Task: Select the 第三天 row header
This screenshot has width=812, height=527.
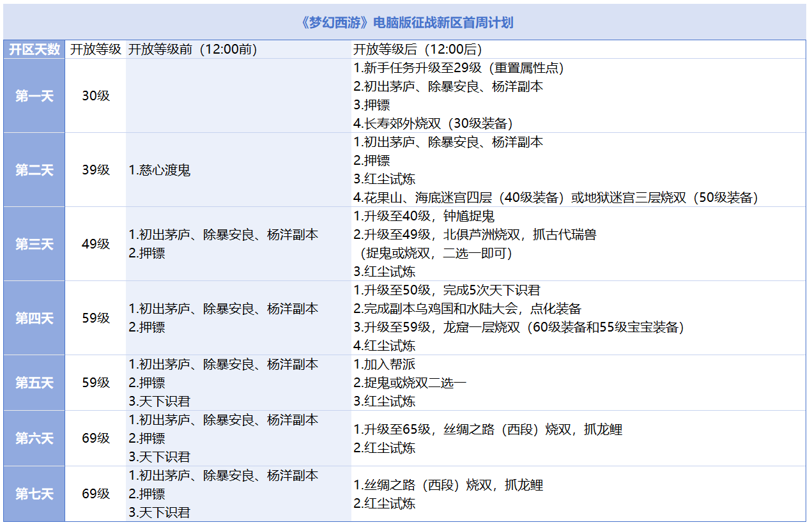Action: click(x=34, y=244)
